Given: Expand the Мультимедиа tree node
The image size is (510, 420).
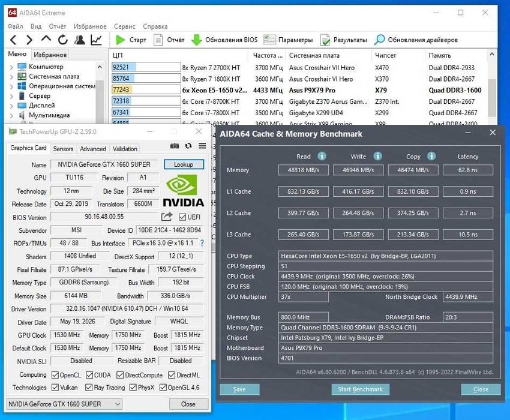Looking at the screenshot, I should tap(11, 116).
